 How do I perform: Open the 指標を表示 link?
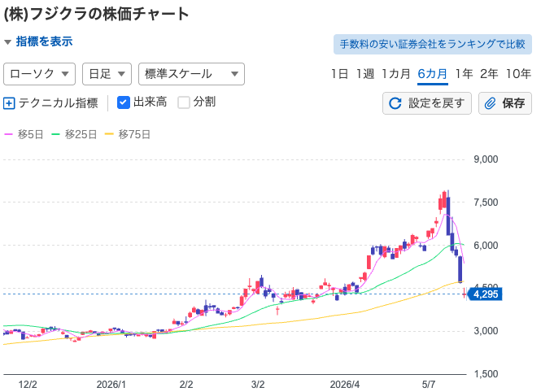click(x=44, y=41)
